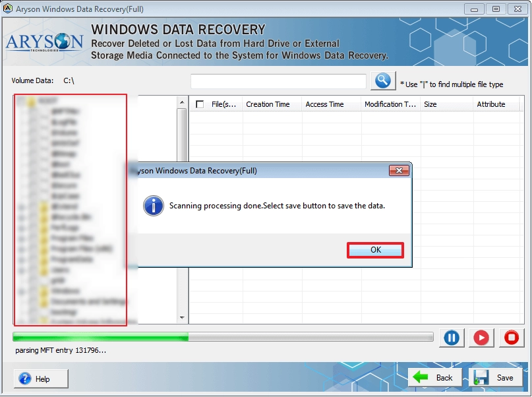Click the file search input field

point(278,81)
